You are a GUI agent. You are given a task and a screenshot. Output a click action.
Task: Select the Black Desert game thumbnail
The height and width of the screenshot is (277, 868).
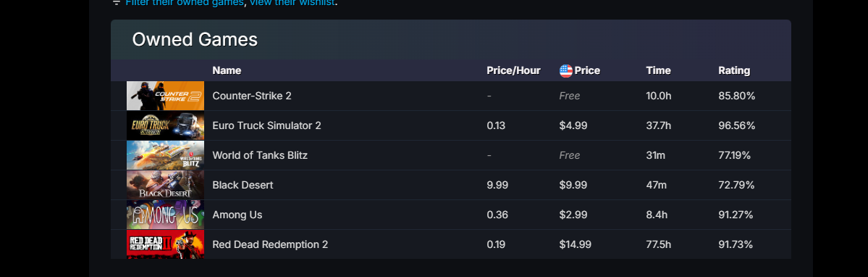166,185
